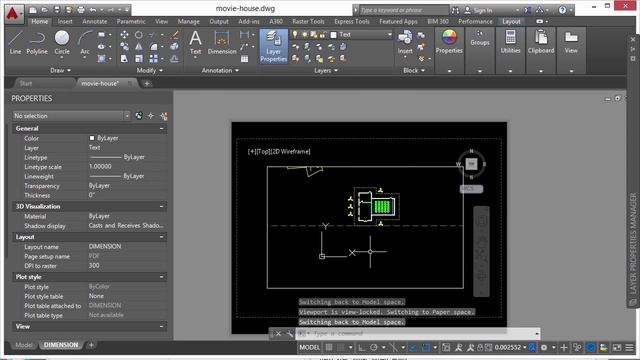640x360 pixels.
Task: Toggle Polar tracking in status bar
Action: point(373,348)
